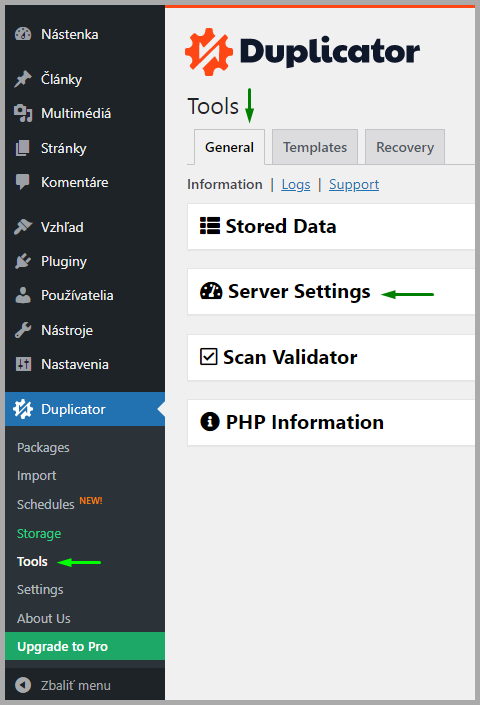Open Nástenka in the admin menu
This screenshot has width=480, height=705.
coord(85,34)
